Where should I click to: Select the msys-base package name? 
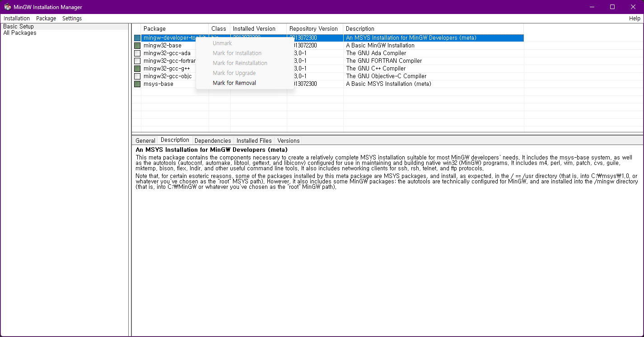click(159, 84)
